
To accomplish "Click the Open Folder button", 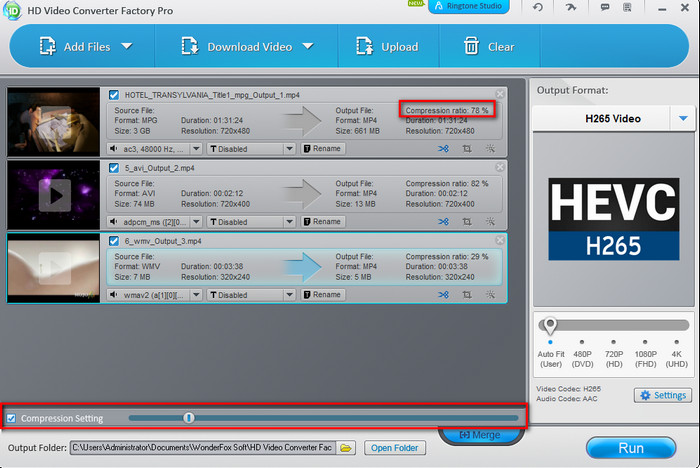I will click(395, 447).
